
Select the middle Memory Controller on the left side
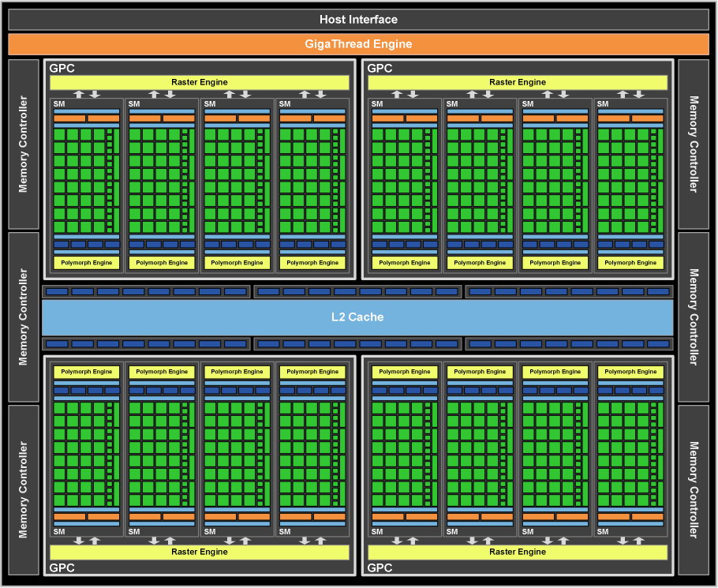coord(24,317)
